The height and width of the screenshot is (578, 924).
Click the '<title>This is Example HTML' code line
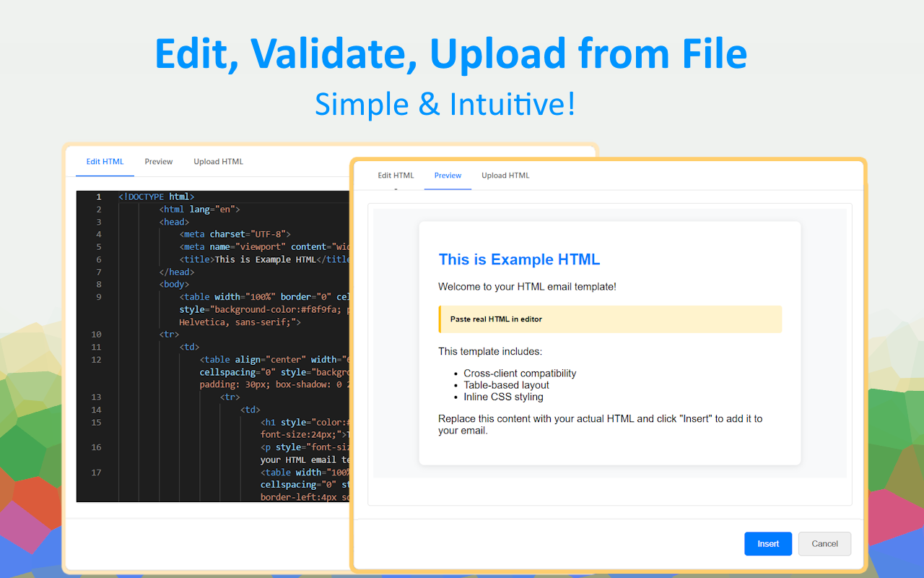(x=265, y=259)
